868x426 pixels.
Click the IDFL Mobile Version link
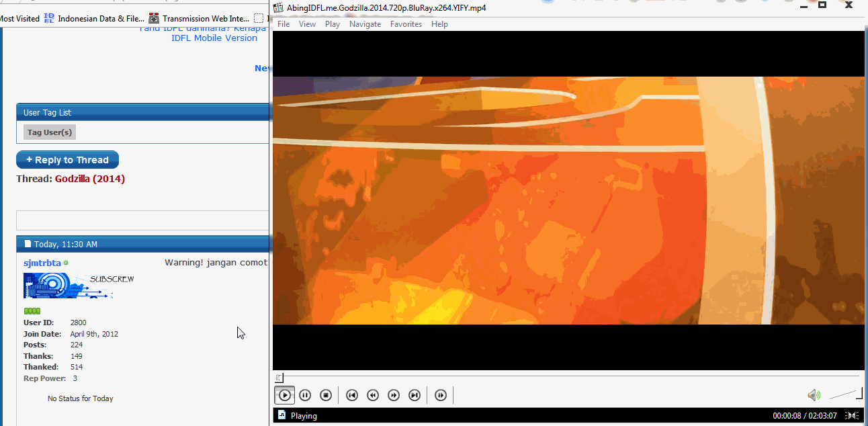coord(214,38)
